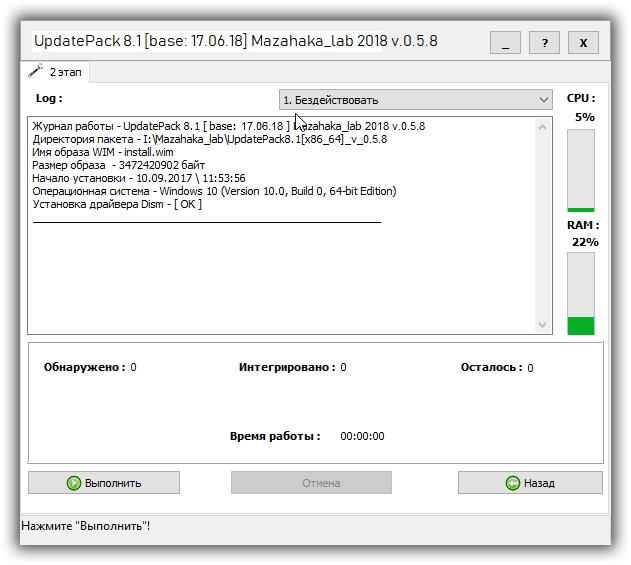
Task: Click the 'Обнаружено : 0' counter
Action: [90, 367]
